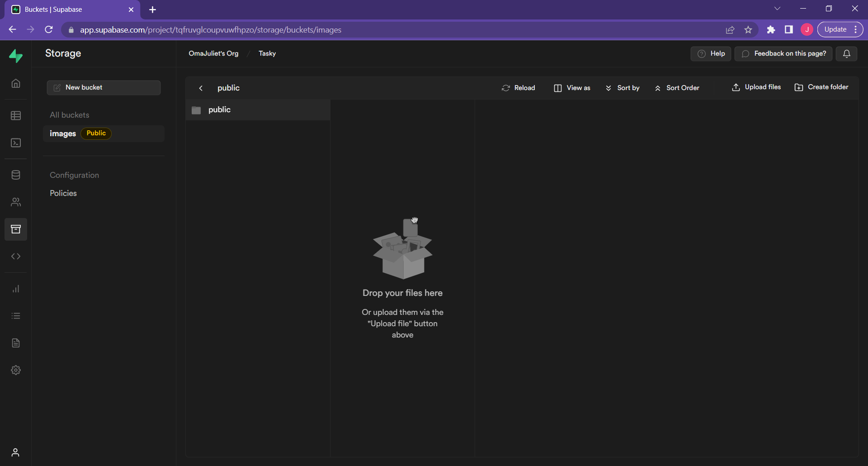Click Upload files button

[x=756, y=87]
